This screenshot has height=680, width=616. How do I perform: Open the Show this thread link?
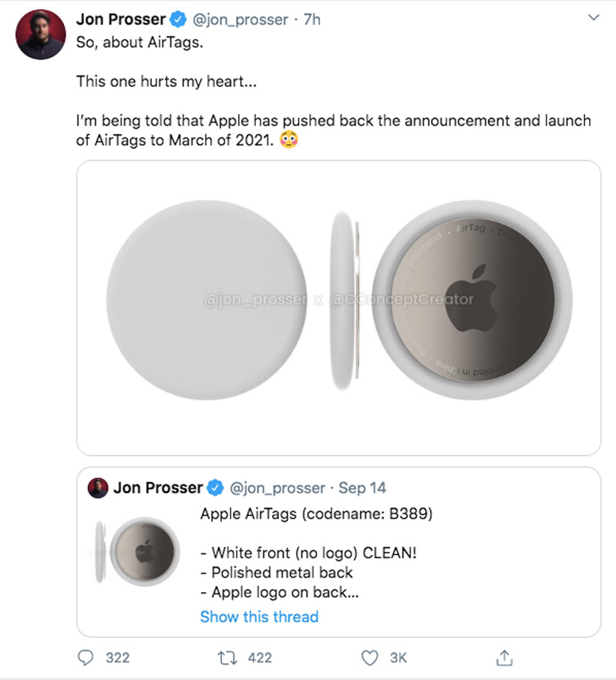259,617
